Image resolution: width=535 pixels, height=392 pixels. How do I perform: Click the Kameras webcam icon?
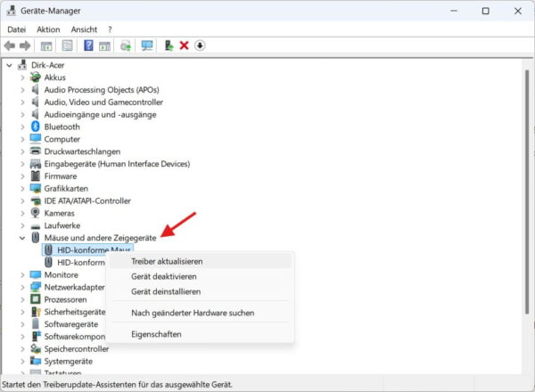click(x=35, y=213)
